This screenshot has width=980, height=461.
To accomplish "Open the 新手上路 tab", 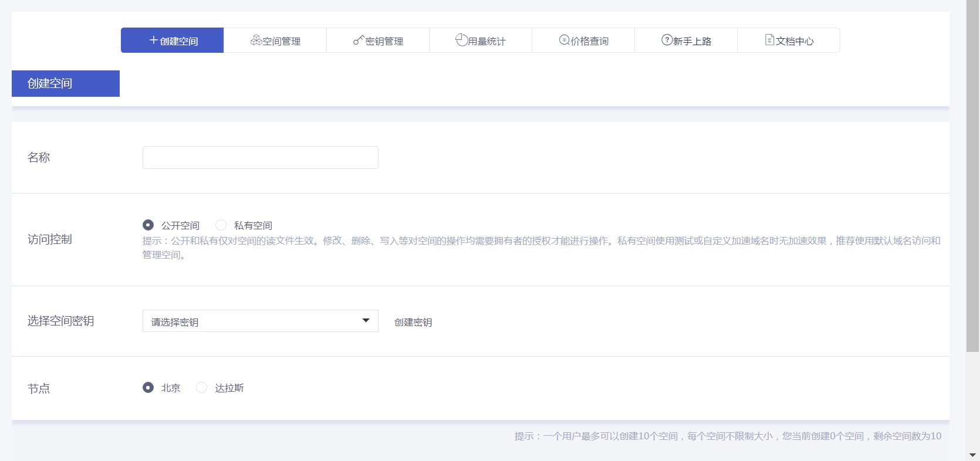I will coord(686,40).
